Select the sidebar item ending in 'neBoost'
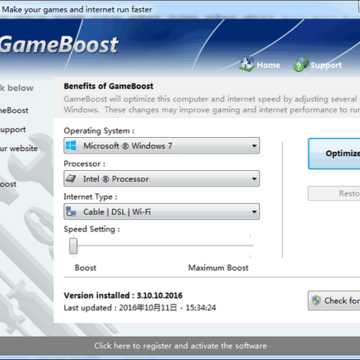Screen dimensions: 360x360 [x=14, y=110]
